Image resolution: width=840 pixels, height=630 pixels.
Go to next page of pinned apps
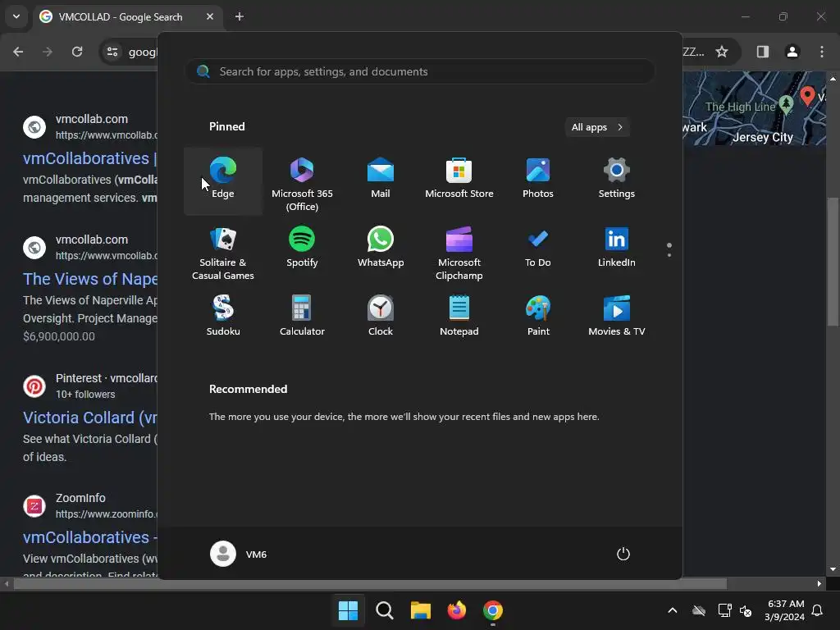tap(669, 255)
